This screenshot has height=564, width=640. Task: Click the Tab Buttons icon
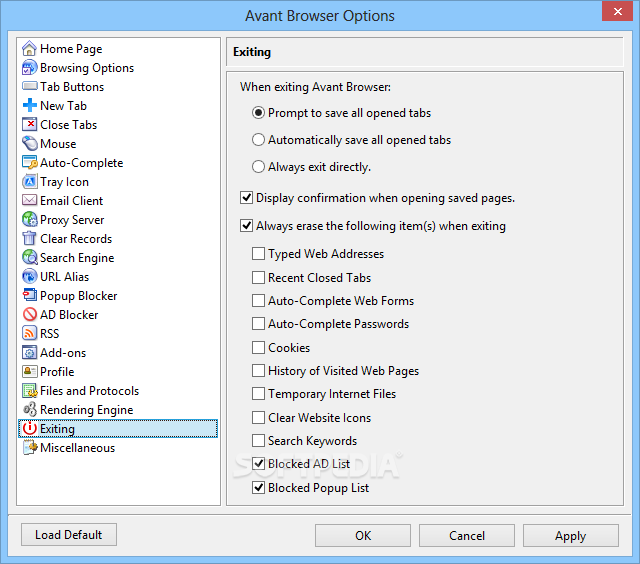click(29, 87)
